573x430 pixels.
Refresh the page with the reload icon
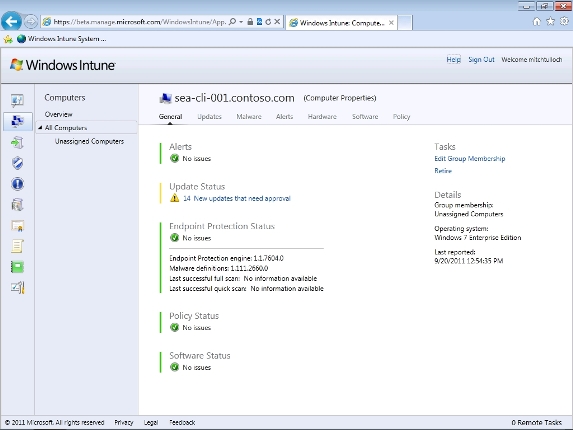[x=268, y=22]
